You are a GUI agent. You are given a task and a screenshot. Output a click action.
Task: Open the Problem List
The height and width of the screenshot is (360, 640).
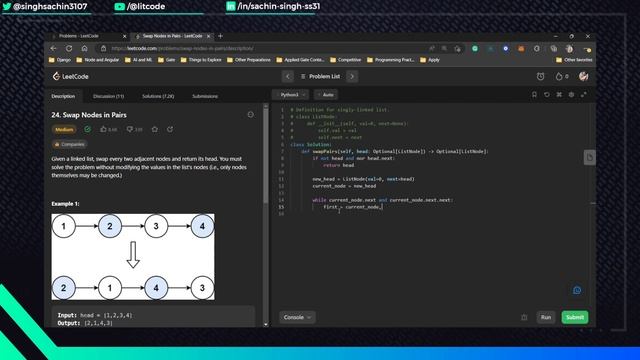click(320, 76)
